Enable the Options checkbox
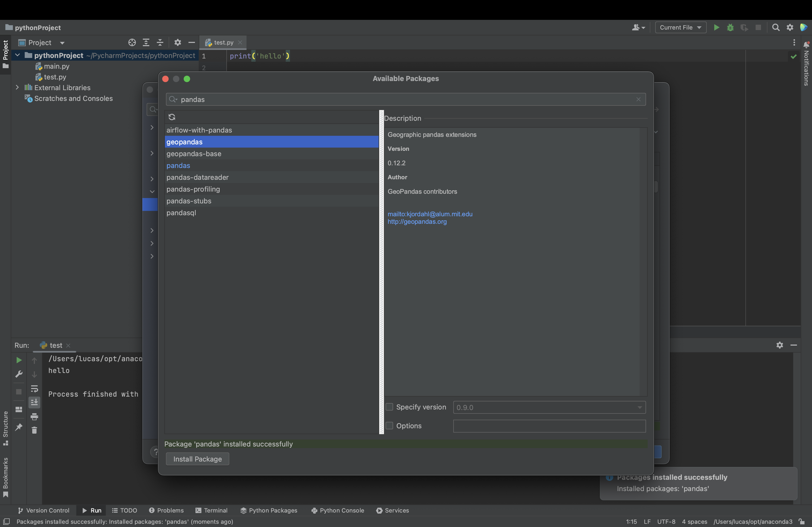Screen dimensions: 812x527 point(389,426)
